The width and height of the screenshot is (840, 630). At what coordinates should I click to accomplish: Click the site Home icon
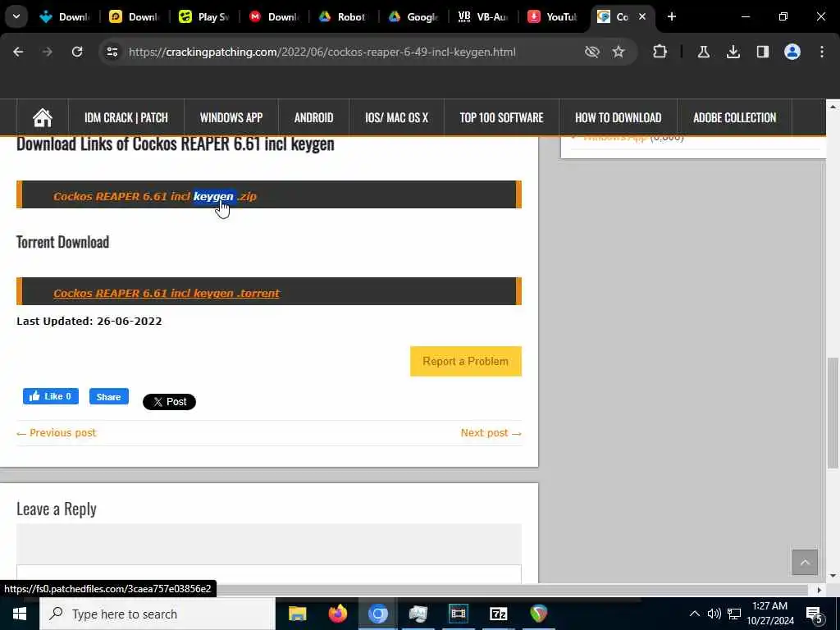tap(43, 117)
